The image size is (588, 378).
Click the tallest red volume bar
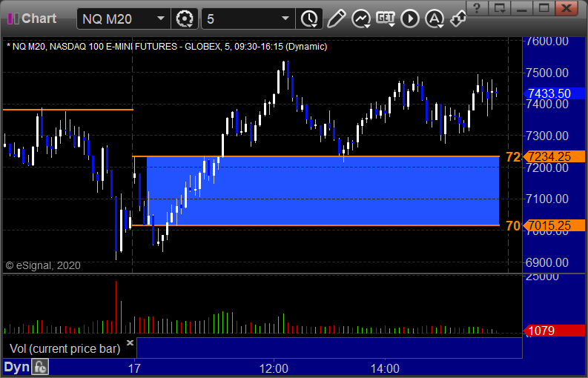[116, 307]
